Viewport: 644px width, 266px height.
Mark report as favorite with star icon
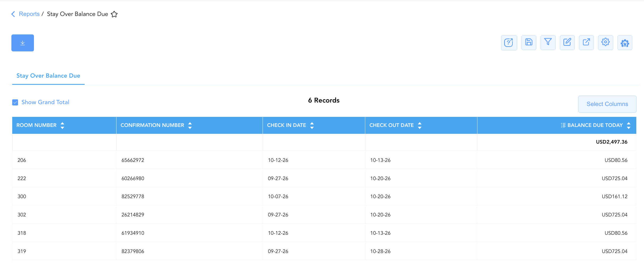click(x=114, y=14)
